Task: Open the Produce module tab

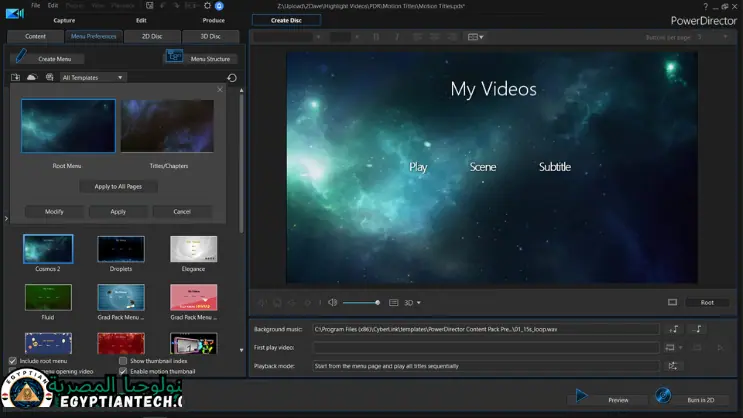Action: [x=213, y=20]
